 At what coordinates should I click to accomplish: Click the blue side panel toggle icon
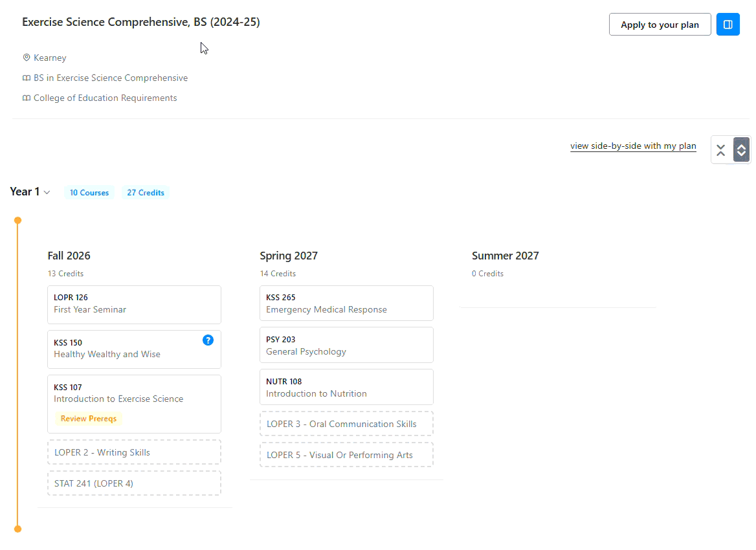click(x=728, y=25)
